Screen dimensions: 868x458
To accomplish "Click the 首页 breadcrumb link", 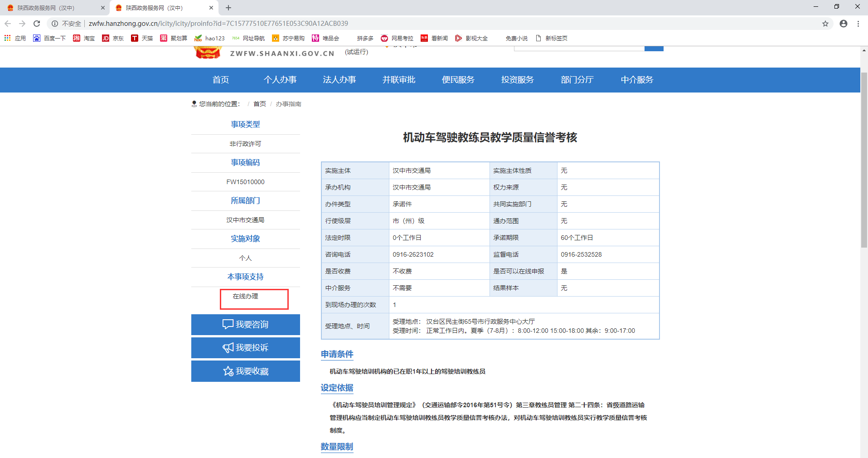I will click(259, 104).
